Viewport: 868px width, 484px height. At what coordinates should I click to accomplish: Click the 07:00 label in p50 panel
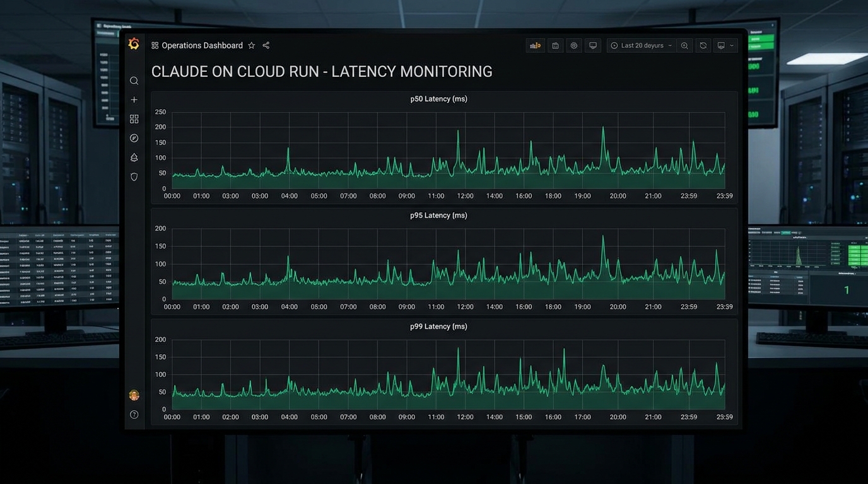click(348, 196)
